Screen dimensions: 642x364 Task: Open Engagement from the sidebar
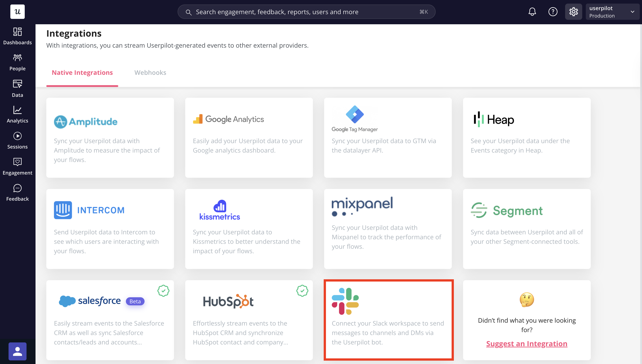coord(17,166)
